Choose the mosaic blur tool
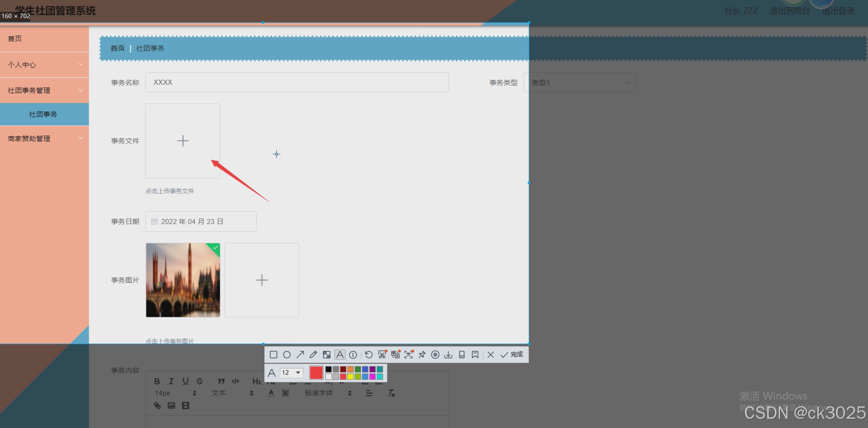The image size is (868, 428). pyautogui.click(x=327, y=355)
